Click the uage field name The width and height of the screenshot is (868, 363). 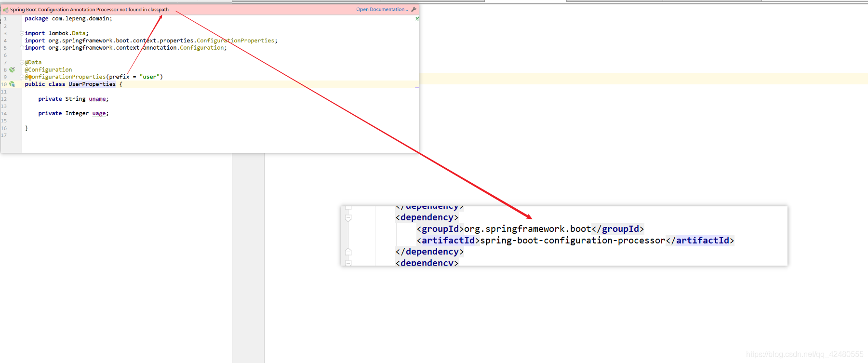[x=99, y=113]
